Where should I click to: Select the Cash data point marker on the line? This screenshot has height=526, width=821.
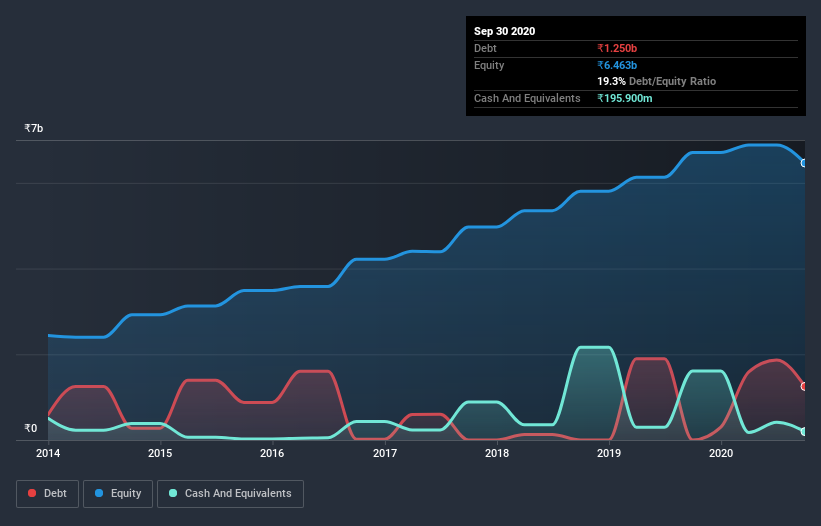804,432
